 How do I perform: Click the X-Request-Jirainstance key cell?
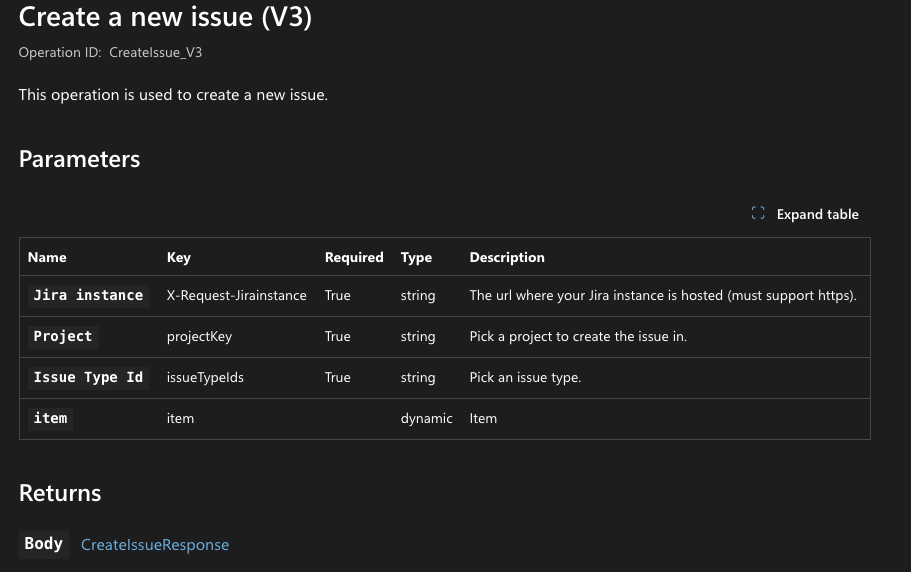pos(236,296)
